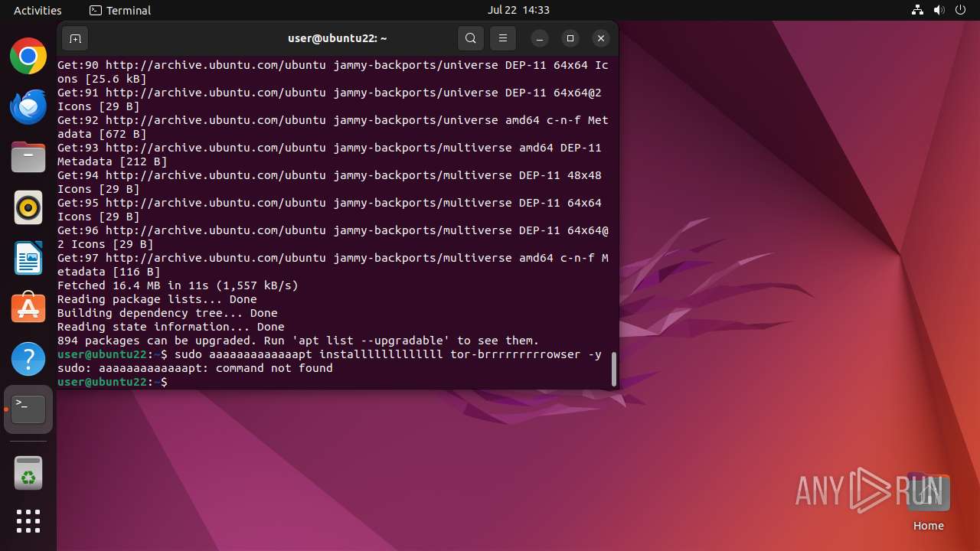Click the terminal scrollbar handle
This screenshot has width=980, height=551.
(x=613, y=369)
